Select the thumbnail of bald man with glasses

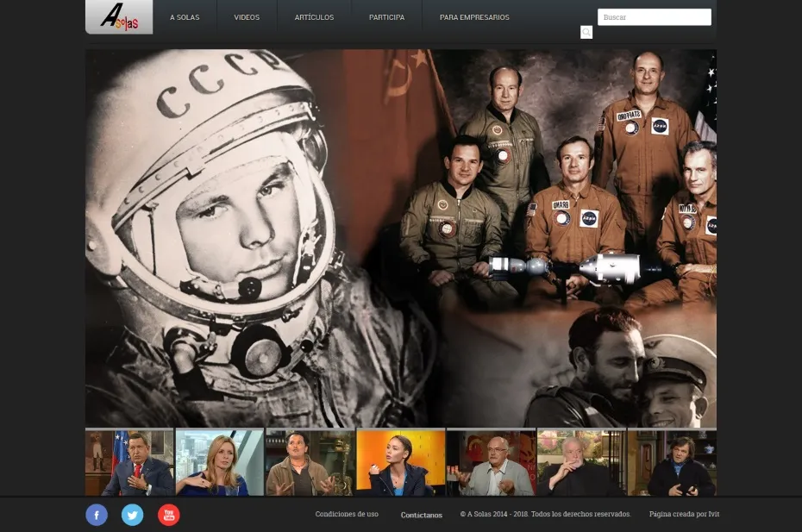pyautogui.click(x=491, y=463)
